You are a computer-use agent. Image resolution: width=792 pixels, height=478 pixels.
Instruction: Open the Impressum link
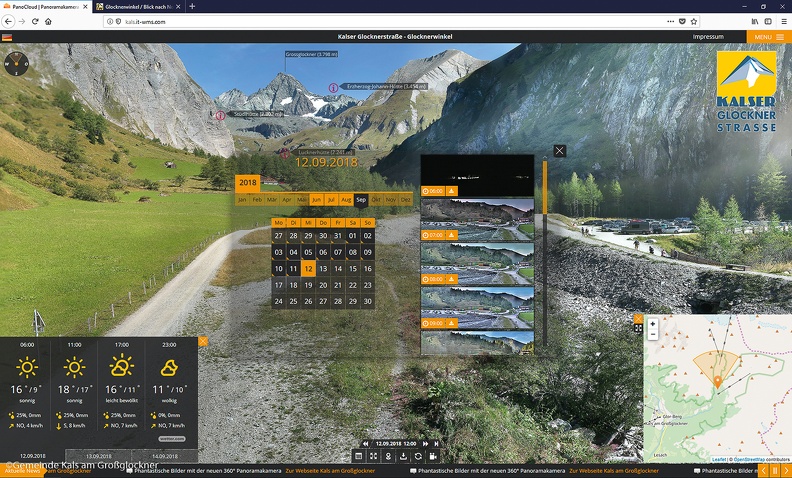(708, 37)
